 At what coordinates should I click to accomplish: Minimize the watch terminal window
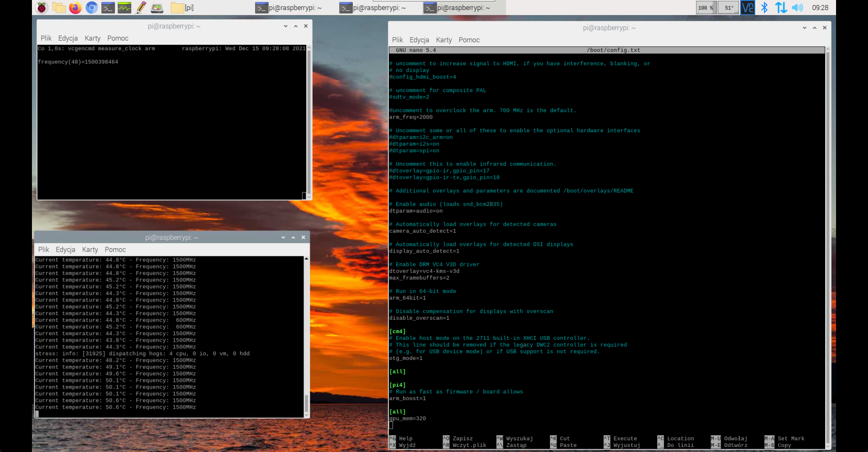(286, 26)
